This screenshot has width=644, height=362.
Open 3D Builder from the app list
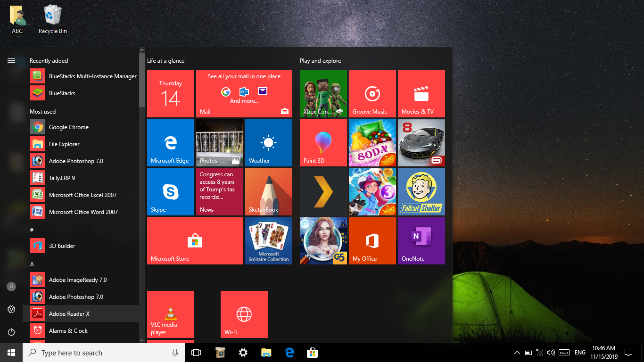tap(81, 246)
